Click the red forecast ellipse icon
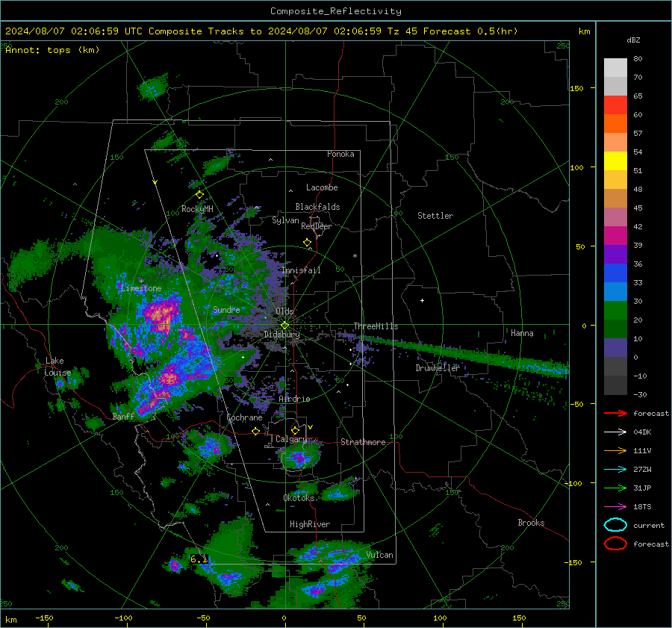672x628 pixels. pos(615,544)
